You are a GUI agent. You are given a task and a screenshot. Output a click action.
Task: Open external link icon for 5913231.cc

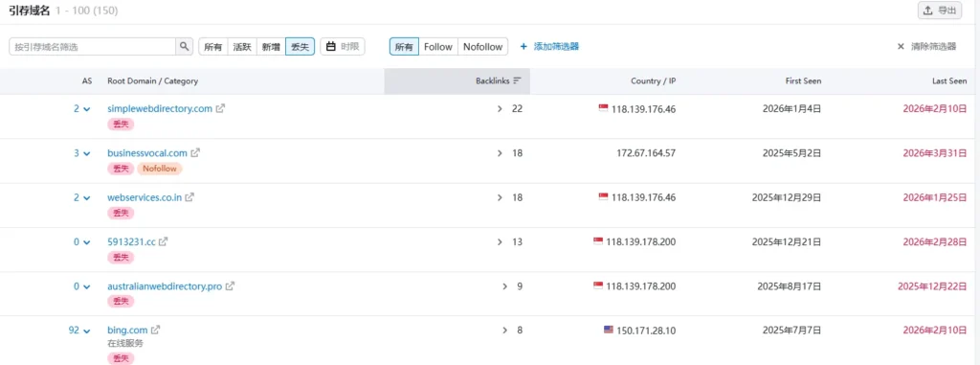pos(163,241)
